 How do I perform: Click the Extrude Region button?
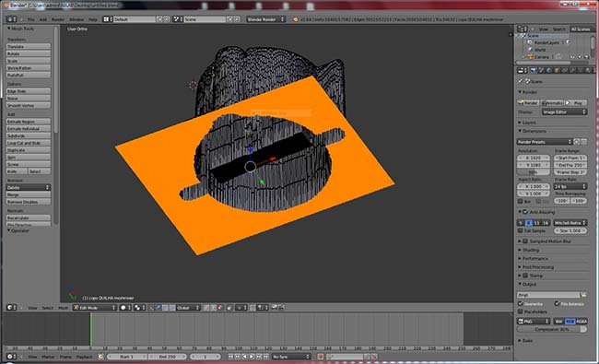click(x=29, y=122)
